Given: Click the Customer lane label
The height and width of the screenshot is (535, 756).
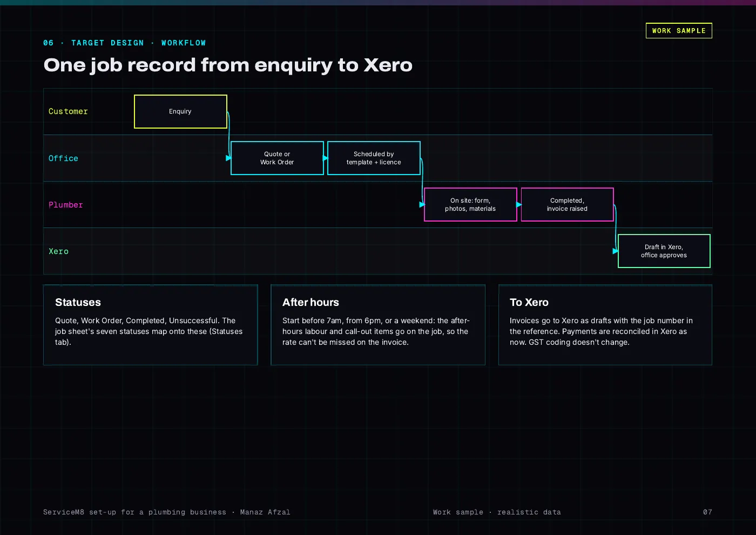Looking at the screenshot, I should click(x=68, y=111).
